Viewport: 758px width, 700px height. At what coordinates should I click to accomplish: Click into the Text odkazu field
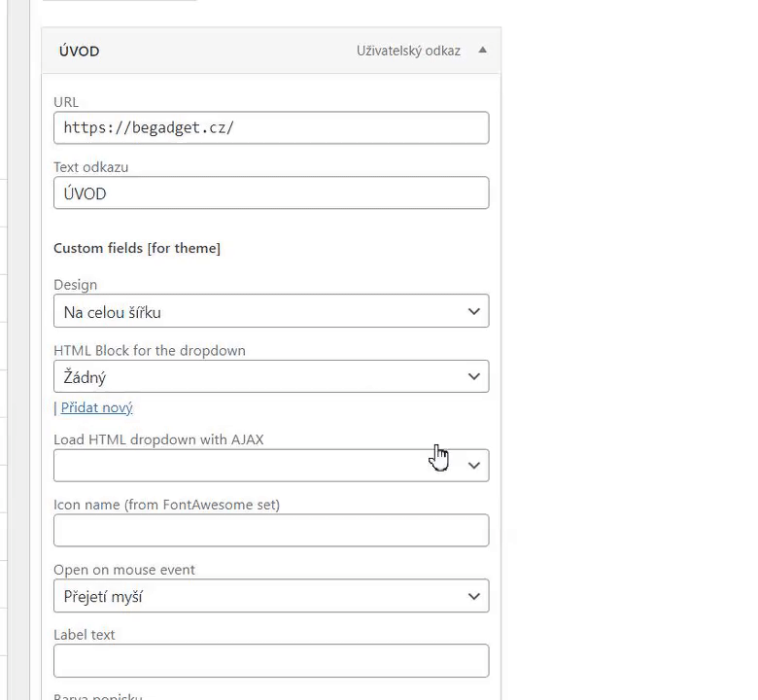coord(271,192)
